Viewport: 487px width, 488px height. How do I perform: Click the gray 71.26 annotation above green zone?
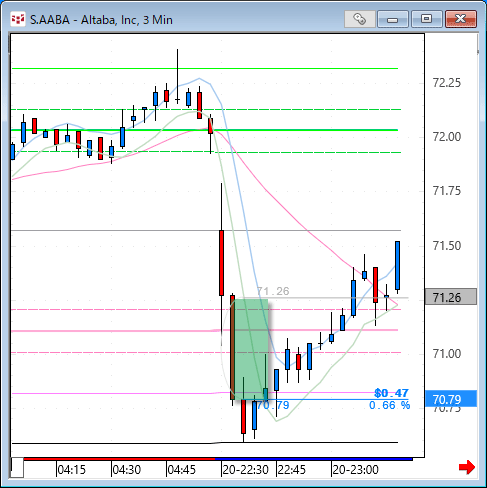(x=273, y=291)
